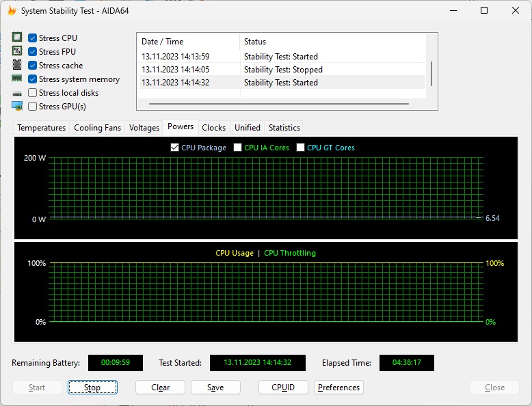Screen dimensions: 532x406
Task: Click the CPU Usage legend label
Action: pos(235,253)
